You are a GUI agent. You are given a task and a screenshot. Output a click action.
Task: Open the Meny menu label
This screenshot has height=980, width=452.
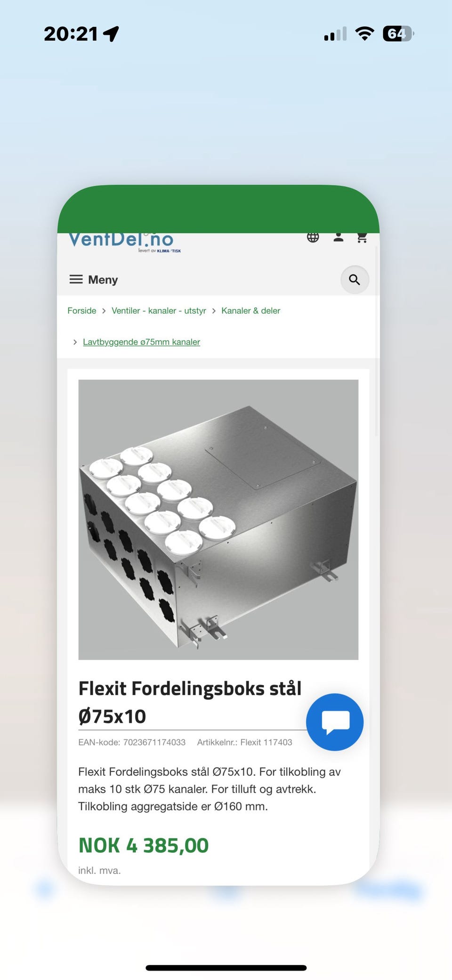(x=103, y=280)
